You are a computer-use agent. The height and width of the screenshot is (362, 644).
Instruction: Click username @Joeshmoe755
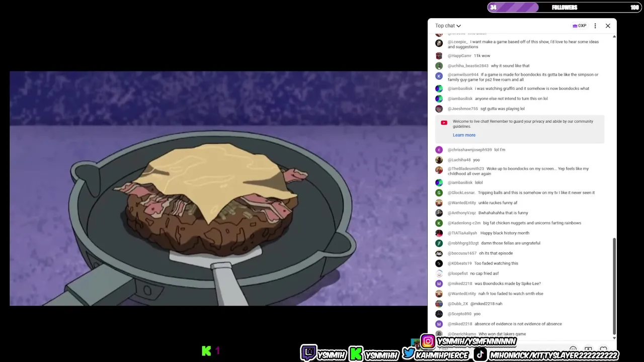pyautogui.click(x=463, y=109)
